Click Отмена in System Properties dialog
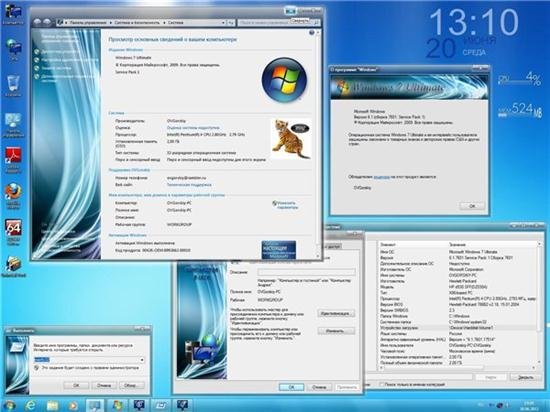The image size is (550, 412). [319, 387]
